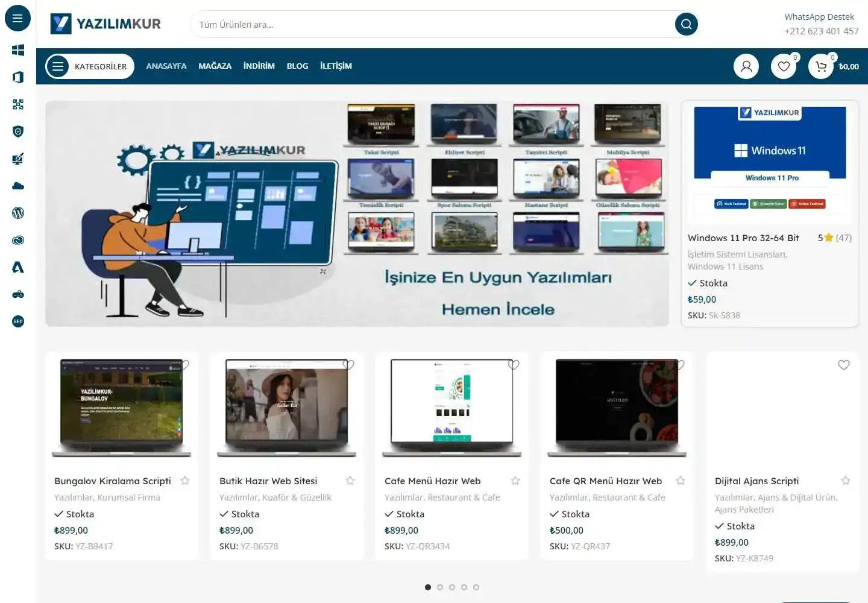The image size is (868, 603).
Task: Open Dijital Ajans Scripti product title
Action: tap(757, 481)
